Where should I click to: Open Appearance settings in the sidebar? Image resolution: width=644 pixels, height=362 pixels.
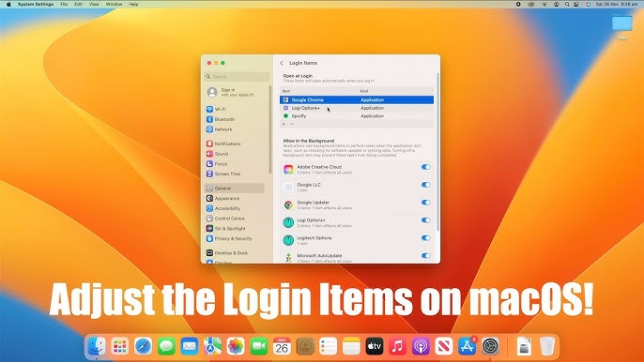point(223,198)
